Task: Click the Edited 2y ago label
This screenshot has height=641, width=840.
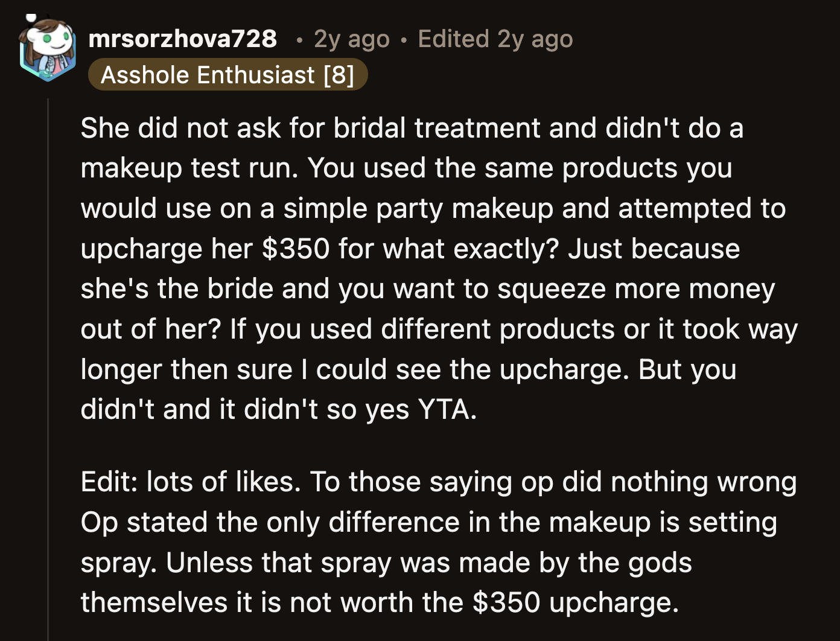Action: [x=494, y=39]
